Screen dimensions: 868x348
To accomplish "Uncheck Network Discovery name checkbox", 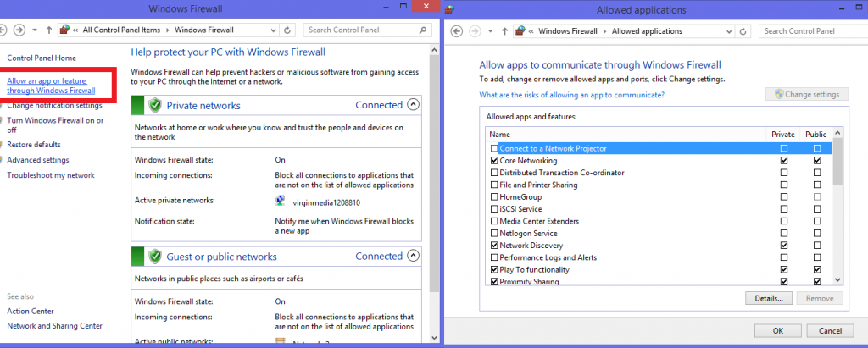I will click(x=494, y=245).
